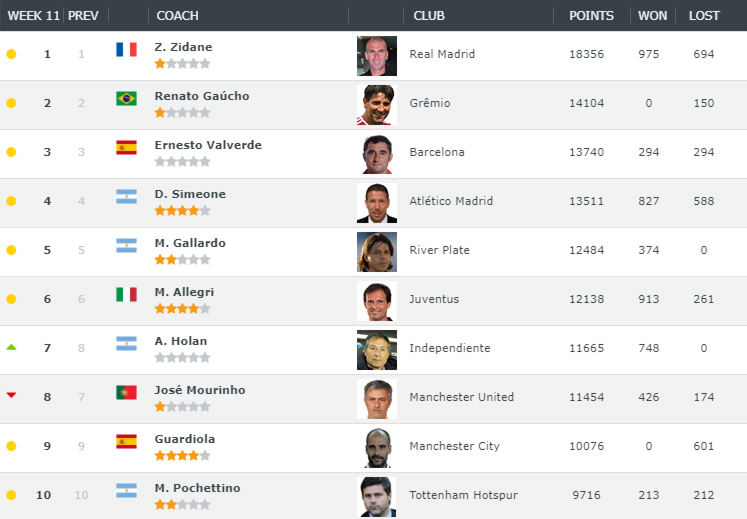Click the star rating under D. Simeone

coord(182,211)
